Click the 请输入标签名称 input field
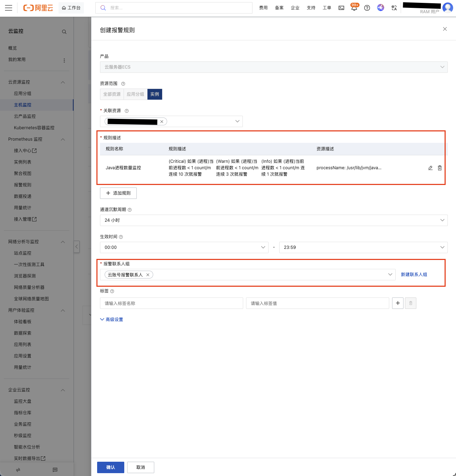This screenshot has height=476, width=456. 171,303
